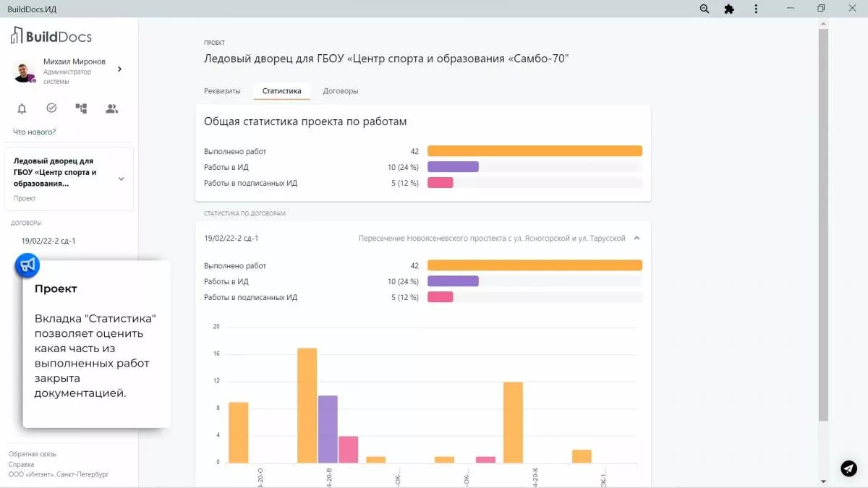Image resolution: width=868 pixels, height=488 pixels.
Task: Expand the Михаил Миронов user profile arrow
Action: (x=119, y=69)
